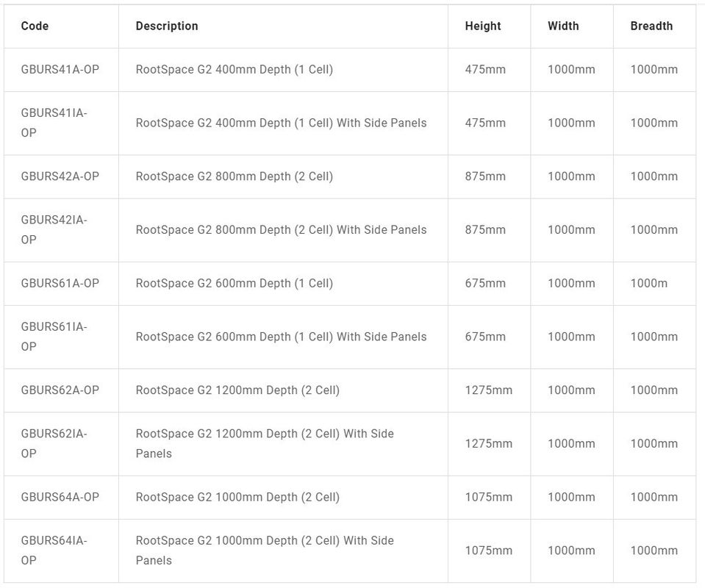Select the 1275mm height in GBURS62A-OP row

488,390
